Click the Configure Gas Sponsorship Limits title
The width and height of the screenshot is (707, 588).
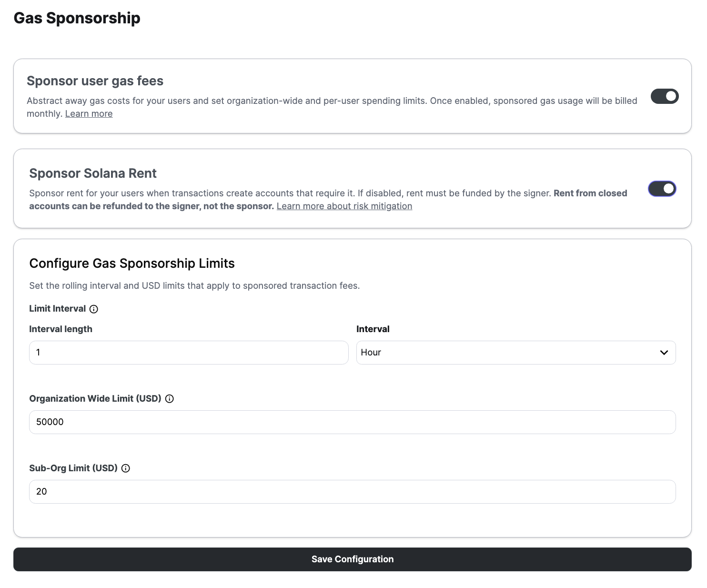point(132,263)
